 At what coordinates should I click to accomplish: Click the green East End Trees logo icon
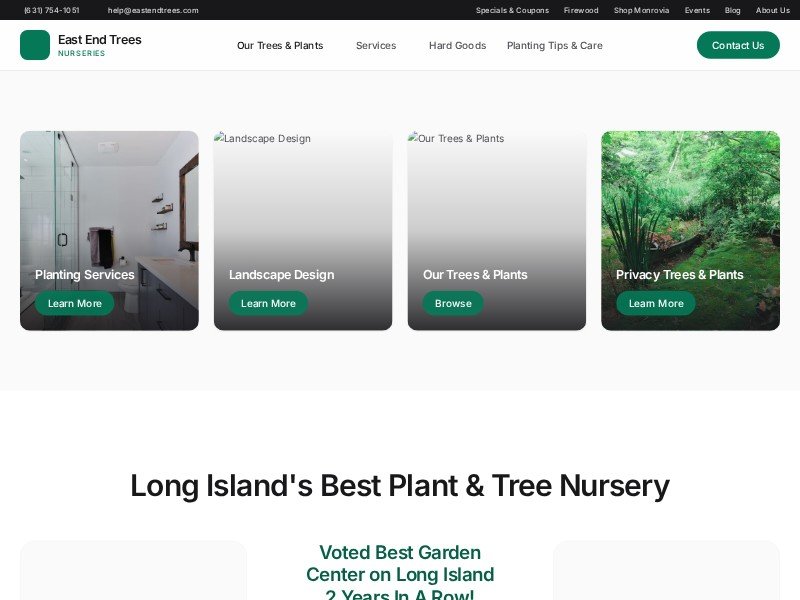click(x=35, y=45)
